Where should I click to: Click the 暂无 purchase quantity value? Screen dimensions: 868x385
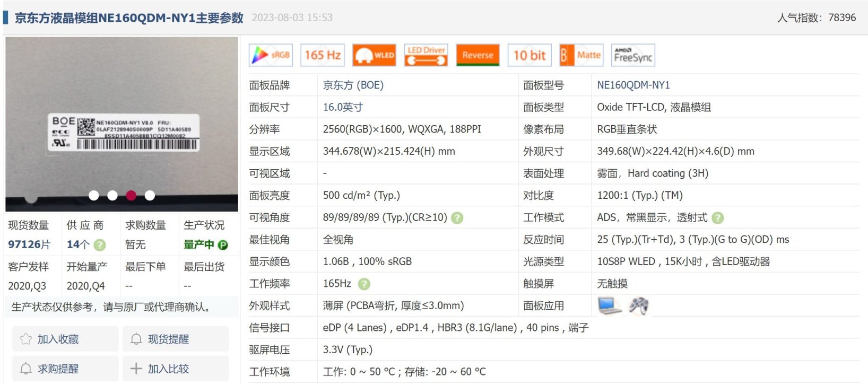pos(135,245)
